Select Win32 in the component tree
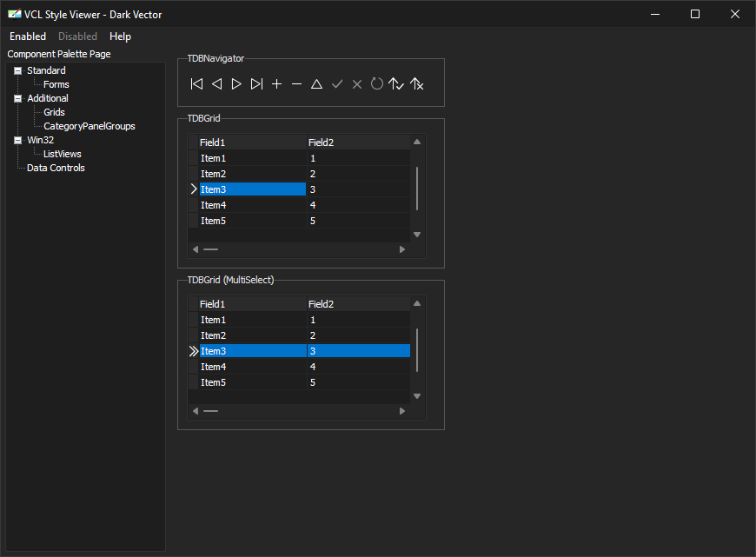The width and height of the screenshot is (756, 557). tap(41, 140)
